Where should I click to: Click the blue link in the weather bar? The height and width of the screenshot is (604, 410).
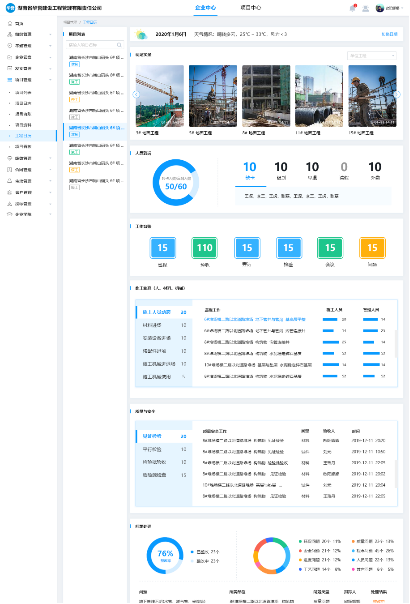click(x=389, y=34)
